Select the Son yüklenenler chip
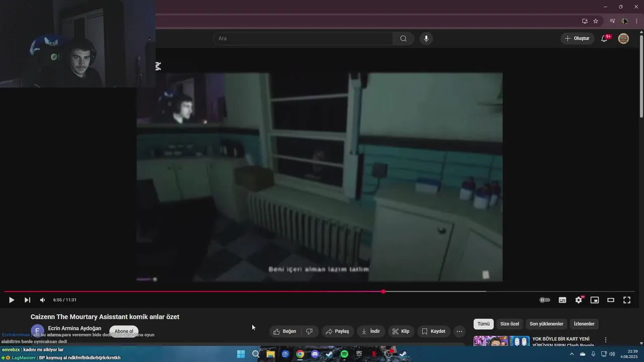The width and height of the screenshot is (644, 362). click(546, 324)
